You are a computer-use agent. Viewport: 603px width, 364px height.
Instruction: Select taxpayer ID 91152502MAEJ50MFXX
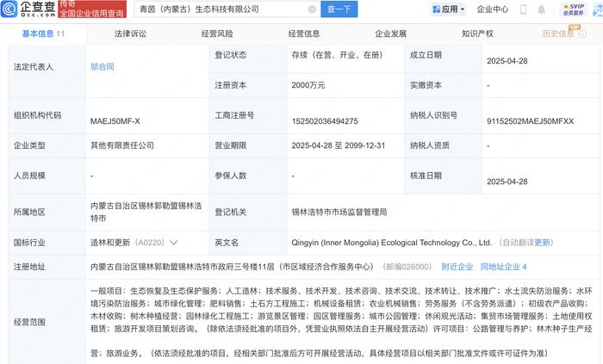click(x=531, y=121)
